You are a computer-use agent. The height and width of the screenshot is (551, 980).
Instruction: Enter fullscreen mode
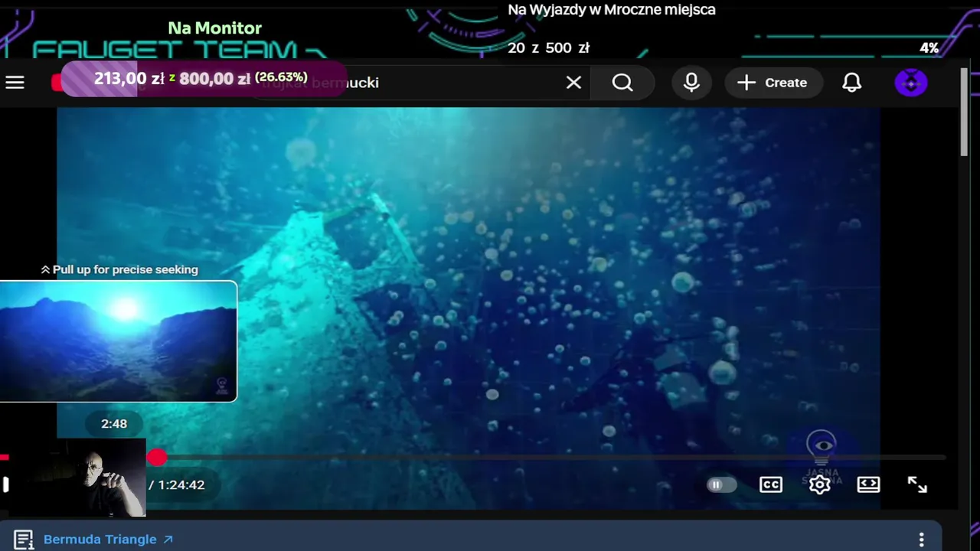[x=917, y=484]
